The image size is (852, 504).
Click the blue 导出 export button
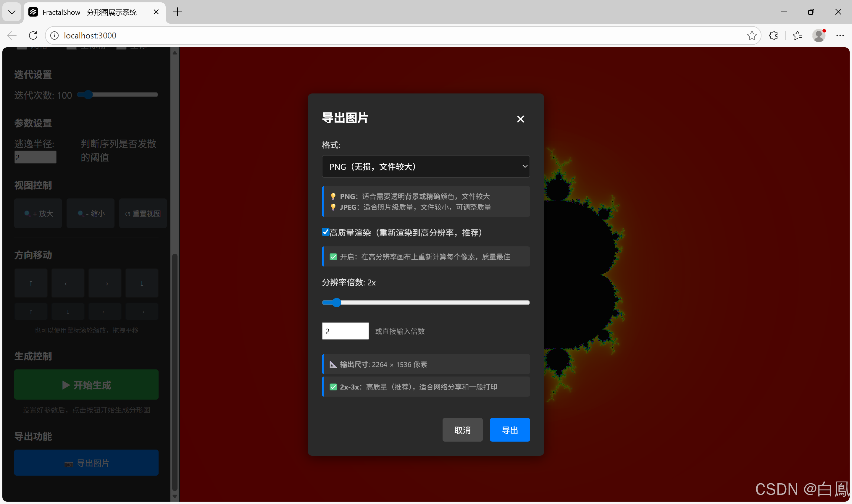(x=509, y=430)
